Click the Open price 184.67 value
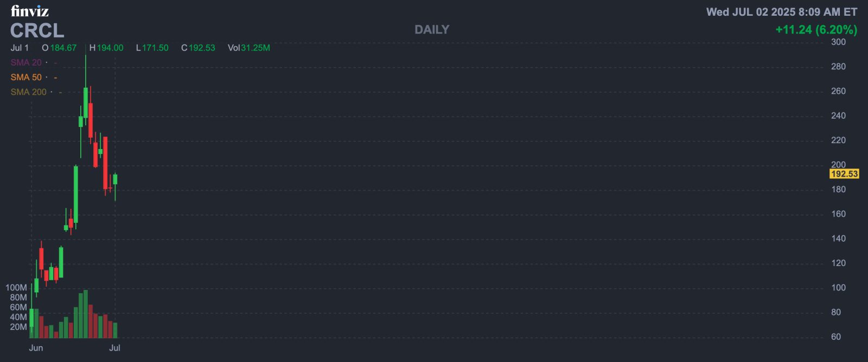The height and width of the screenshot is (362, 868). [x=63, y=48]
